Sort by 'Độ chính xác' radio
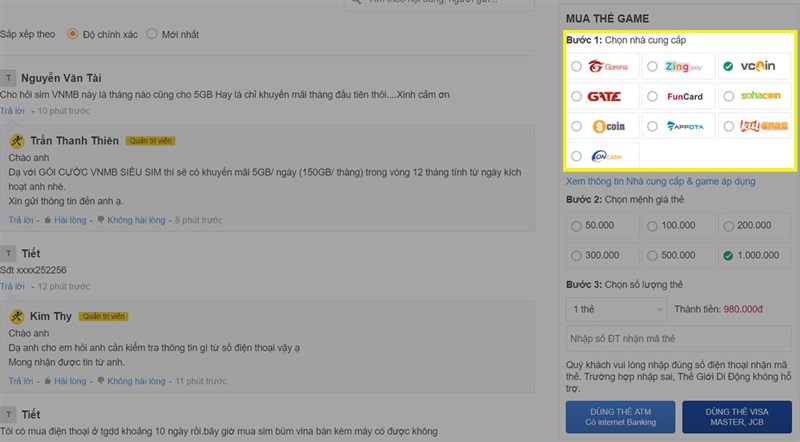 click(72, 34)
